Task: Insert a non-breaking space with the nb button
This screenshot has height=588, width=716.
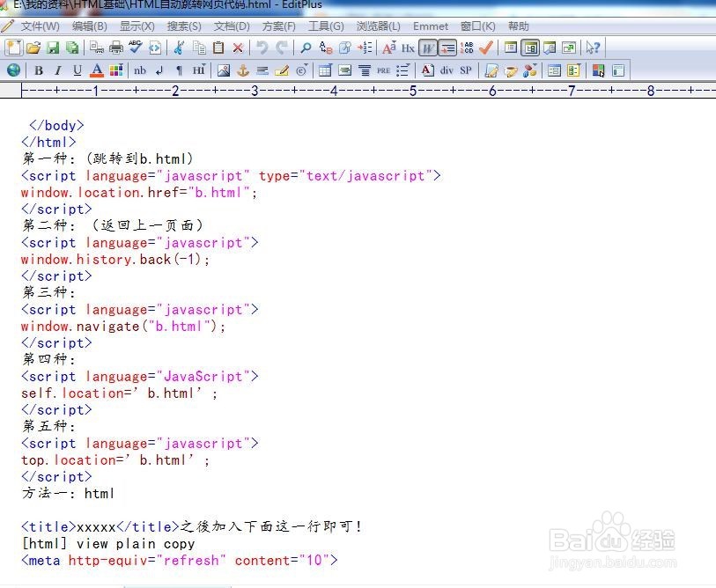Action: point(140,70)
